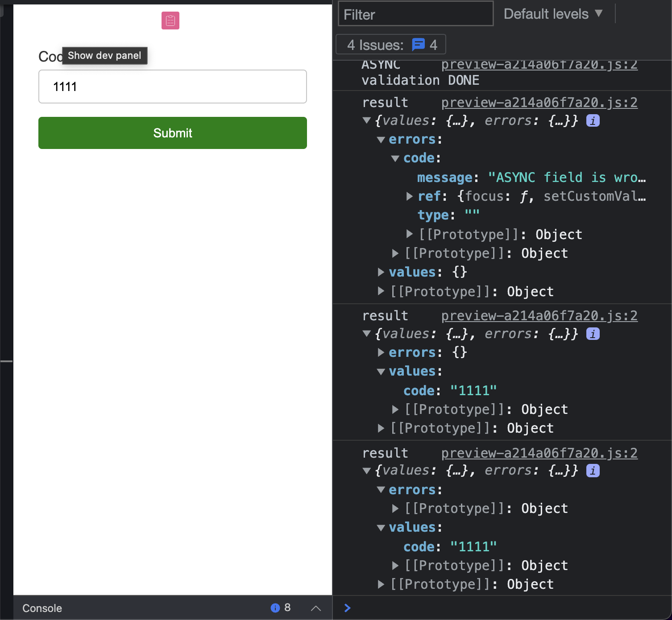Click the console prompt chevron

point(348,608)
